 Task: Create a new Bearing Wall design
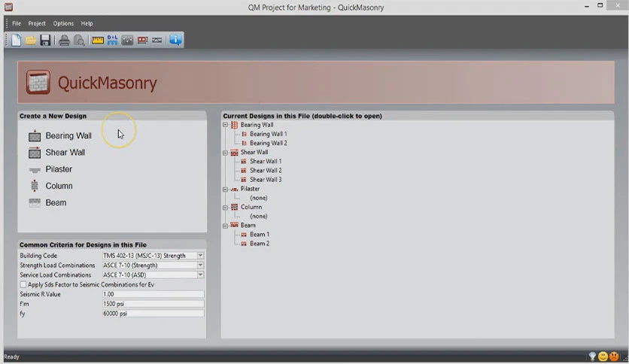pyautogui.click(x=60, y=135)
